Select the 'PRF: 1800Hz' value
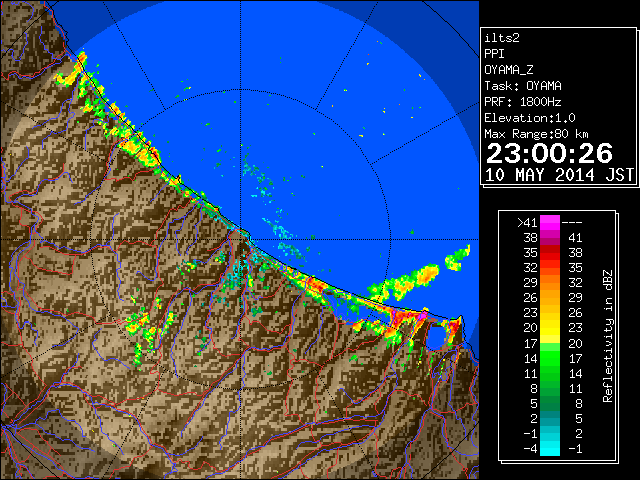Viewport: 640px width, 480px height. (x=523, y=102)
